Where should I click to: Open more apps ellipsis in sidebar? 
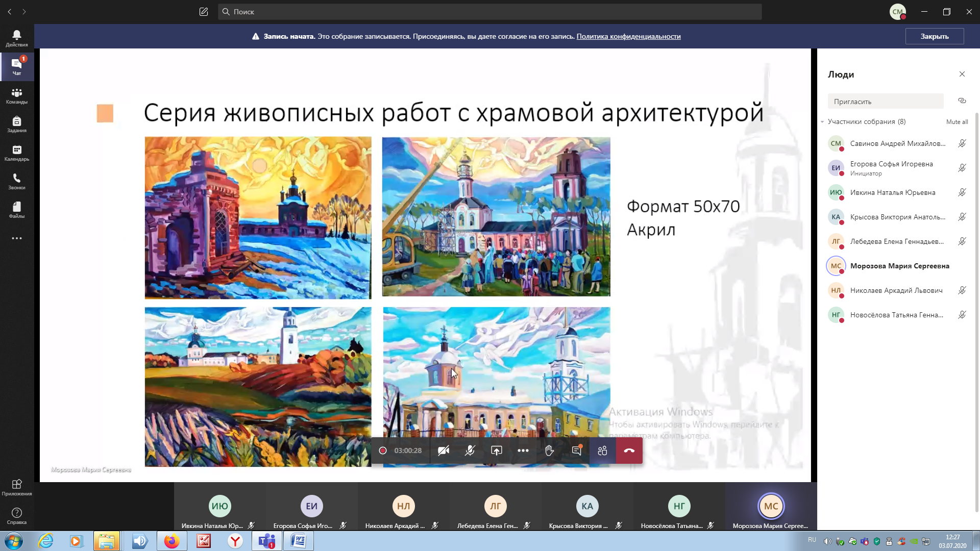[x=17, y=238]
